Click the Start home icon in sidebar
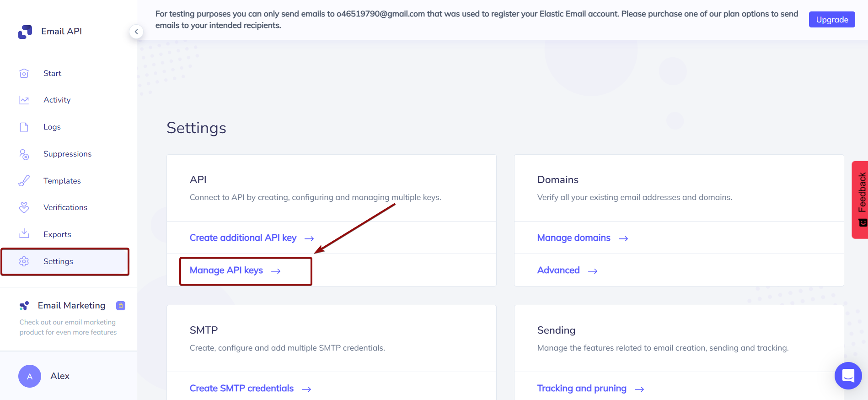 24,73
